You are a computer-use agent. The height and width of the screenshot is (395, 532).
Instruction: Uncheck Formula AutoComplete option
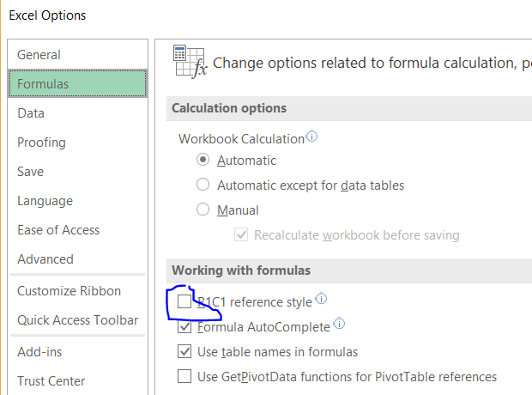click(x=184, y=327)
